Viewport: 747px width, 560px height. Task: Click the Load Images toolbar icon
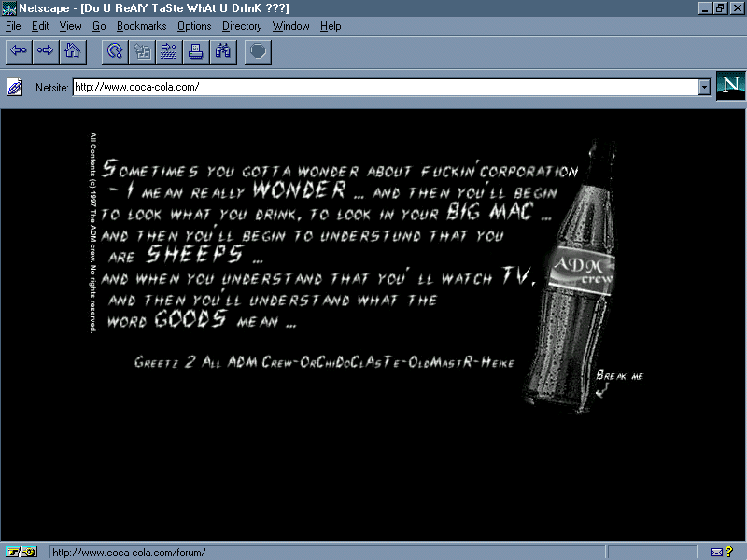coord(142,50)
